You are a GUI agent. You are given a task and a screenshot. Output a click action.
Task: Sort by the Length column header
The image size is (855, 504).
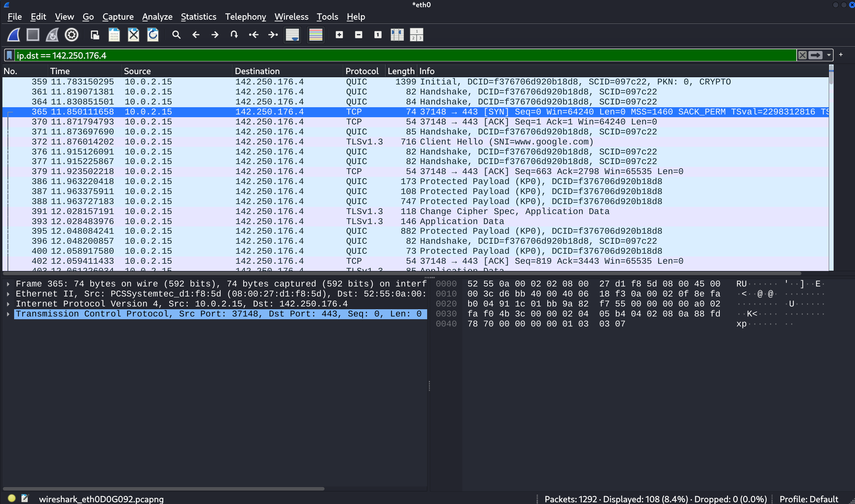[x=401, y=71]
